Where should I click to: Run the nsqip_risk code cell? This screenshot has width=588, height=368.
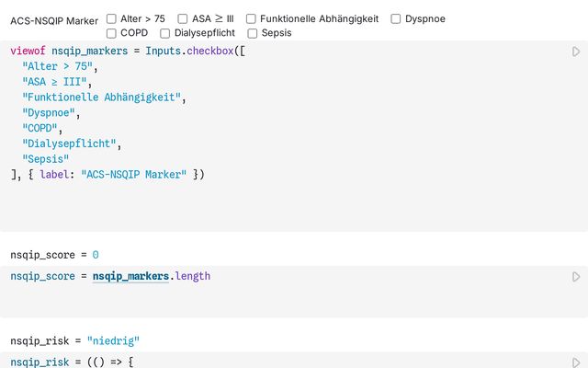click(x=576, y=362)
